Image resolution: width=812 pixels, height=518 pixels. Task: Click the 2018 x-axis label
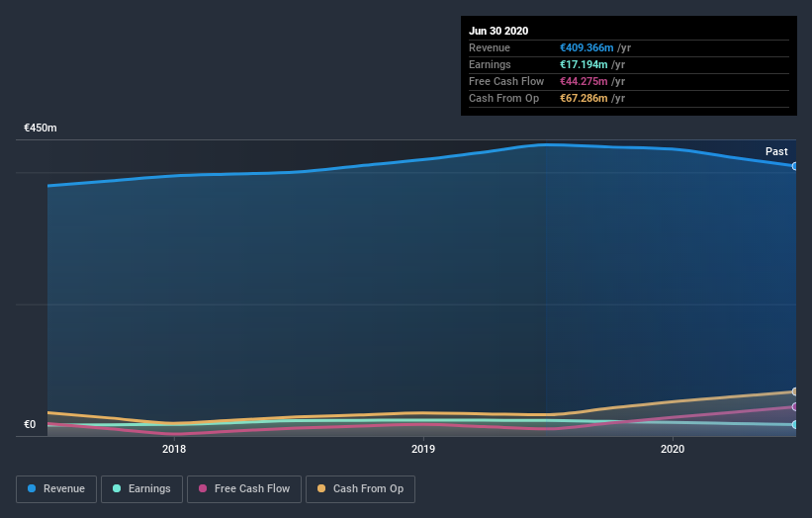coord(174,449)
